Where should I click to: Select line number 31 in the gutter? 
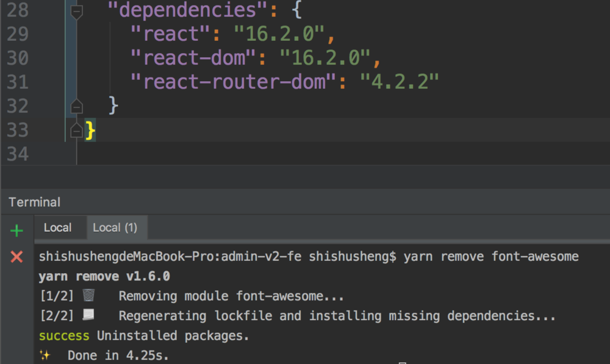[x=18, y=82]
